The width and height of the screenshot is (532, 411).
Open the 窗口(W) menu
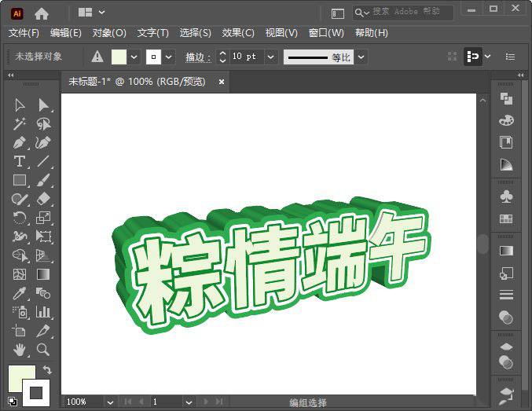click(x=326, y=33)
